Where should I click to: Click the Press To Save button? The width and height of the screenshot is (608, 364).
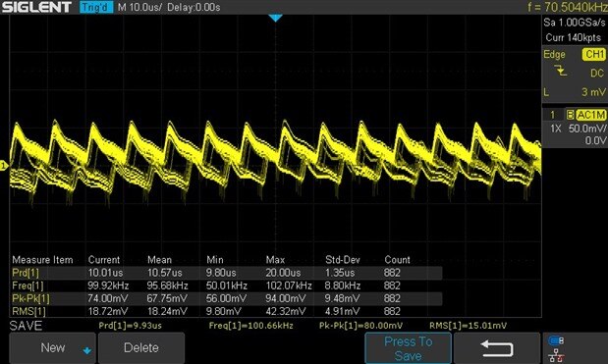tap(408, 348)
